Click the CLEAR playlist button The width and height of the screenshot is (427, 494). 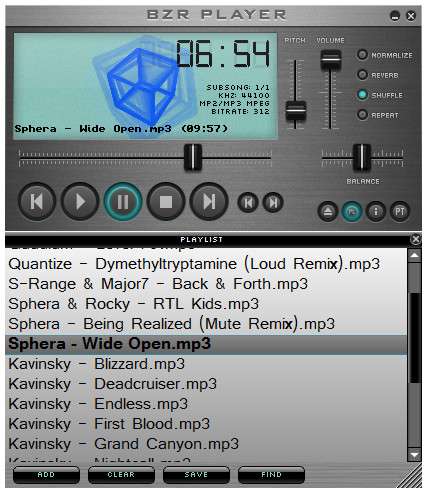(x=121, y=474)
